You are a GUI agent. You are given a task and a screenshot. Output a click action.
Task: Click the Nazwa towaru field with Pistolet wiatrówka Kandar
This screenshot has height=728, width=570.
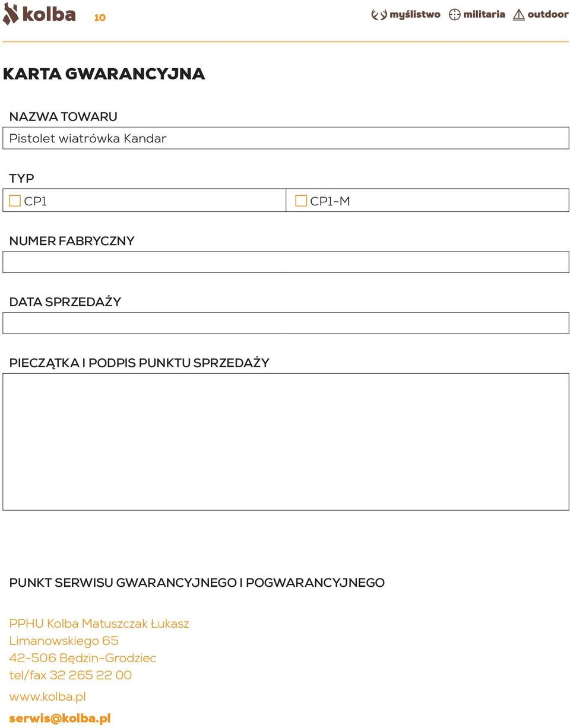point(286,138)
